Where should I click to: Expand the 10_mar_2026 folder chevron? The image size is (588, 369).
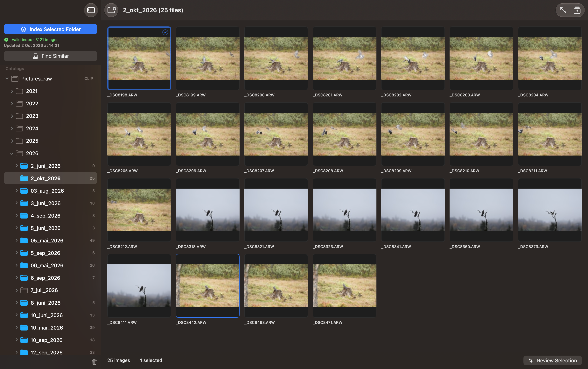(x=16, y=328)
